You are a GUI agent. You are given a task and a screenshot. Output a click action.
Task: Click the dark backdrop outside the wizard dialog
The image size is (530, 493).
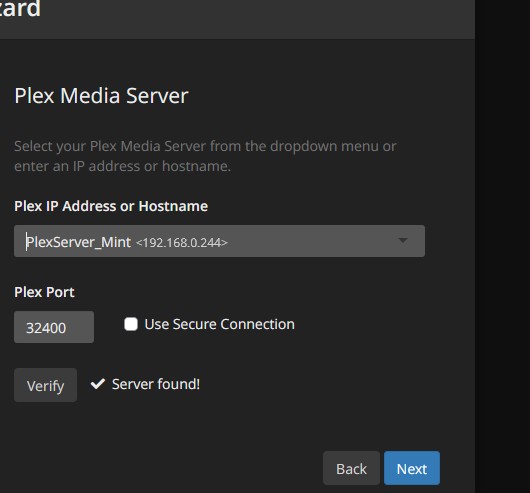[x=502, y=246]
